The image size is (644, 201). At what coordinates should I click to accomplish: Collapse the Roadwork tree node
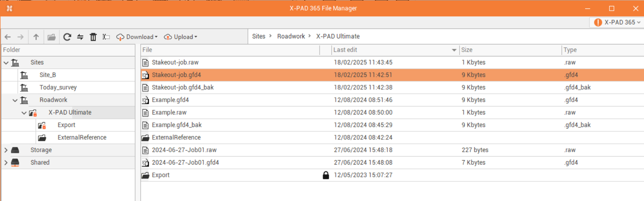pyautogui.click(x=15, y=100)
